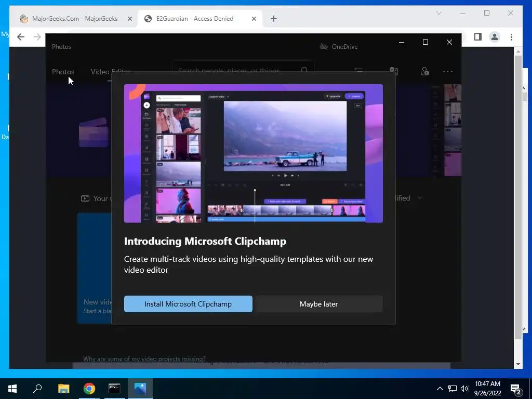Click the Clipchamp preview image in dialog

tap(254, 153)
